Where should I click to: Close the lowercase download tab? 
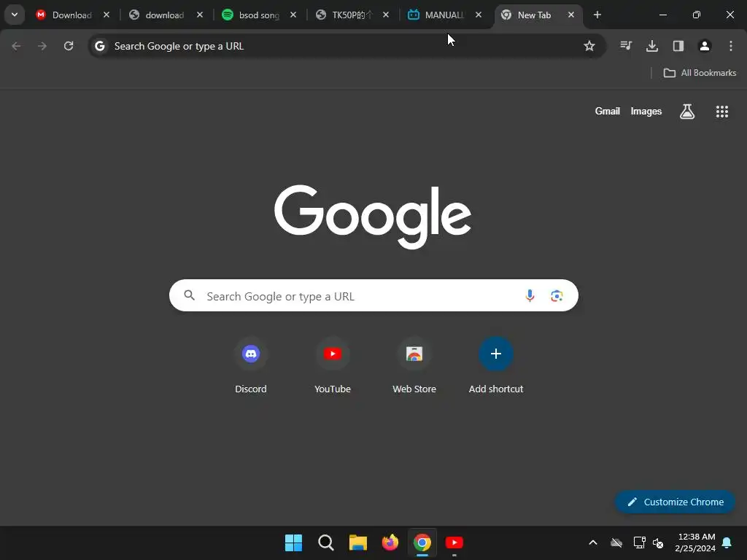tap(200, 15)
